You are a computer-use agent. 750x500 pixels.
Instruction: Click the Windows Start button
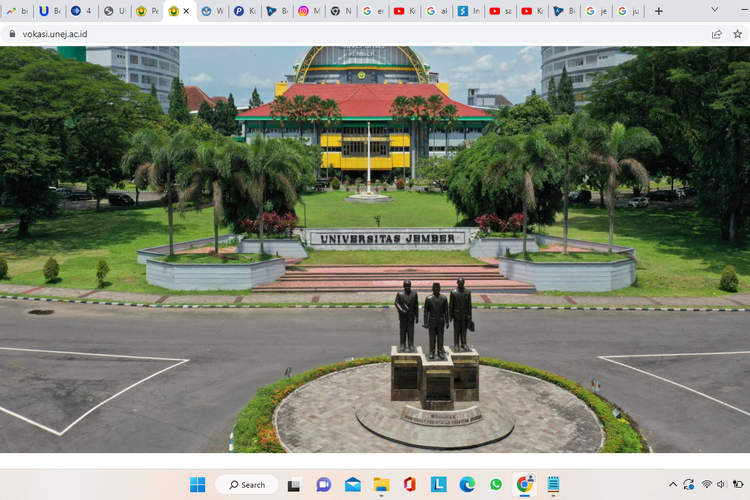tap(198, 485)
